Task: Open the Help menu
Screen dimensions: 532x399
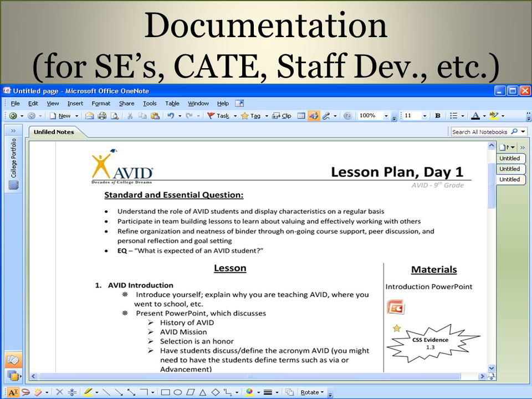Action: 223,104
